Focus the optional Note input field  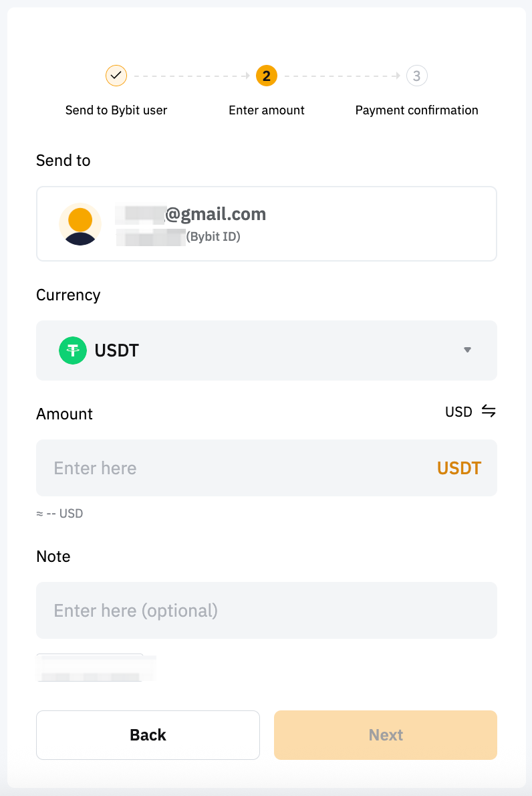[x=267, y=610]
